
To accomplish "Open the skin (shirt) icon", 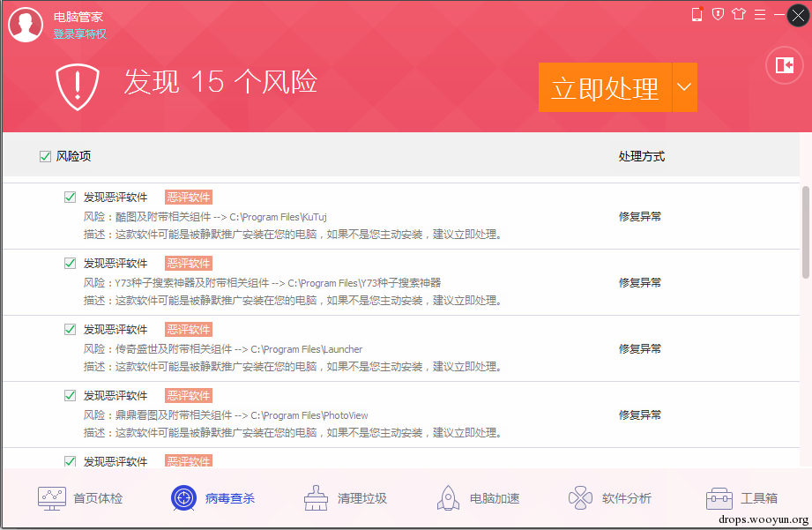I will 739,14.
